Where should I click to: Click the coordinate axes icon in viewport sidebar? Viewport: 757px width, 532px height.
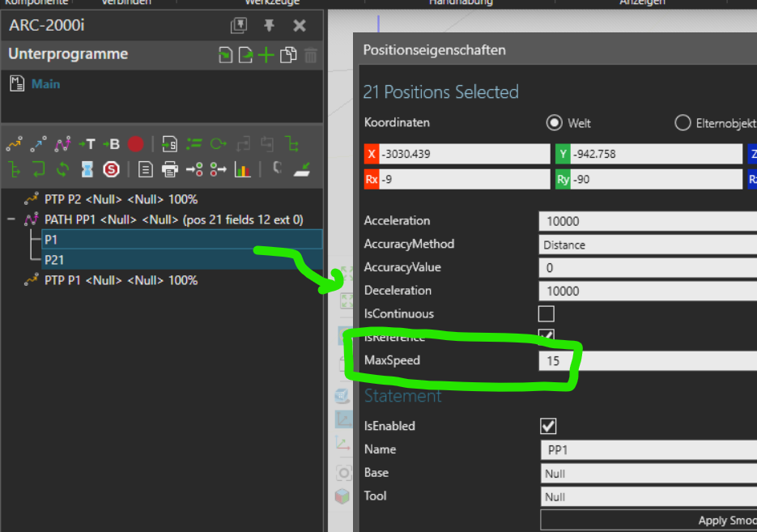[342, 443]
